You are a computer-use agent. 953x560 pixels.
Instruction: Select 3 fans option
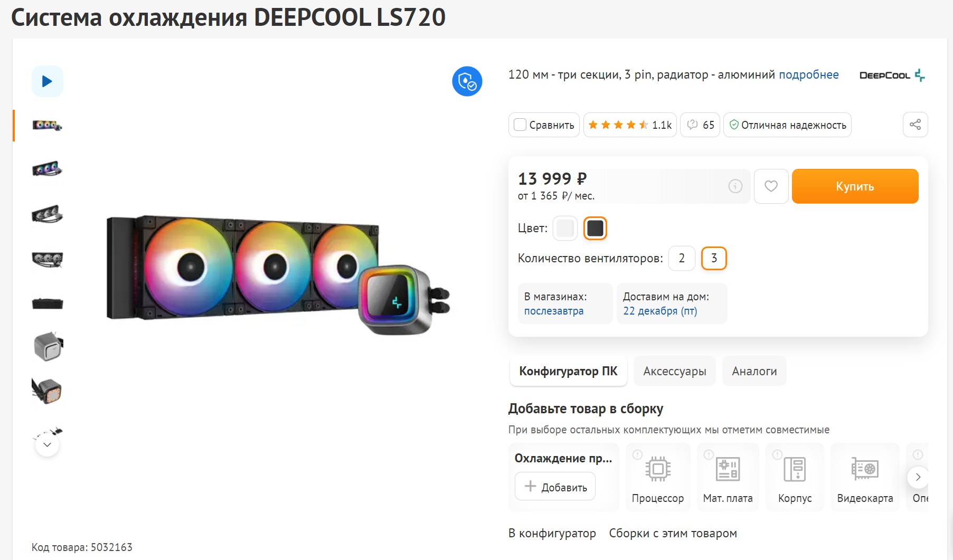(x=714, y=258)
